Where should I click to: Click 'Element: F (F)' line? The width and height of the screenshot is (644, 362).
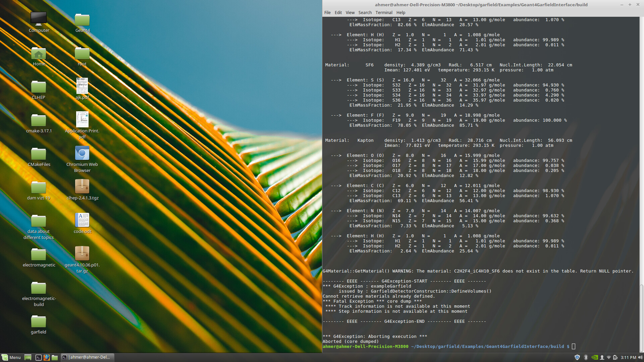415,115
